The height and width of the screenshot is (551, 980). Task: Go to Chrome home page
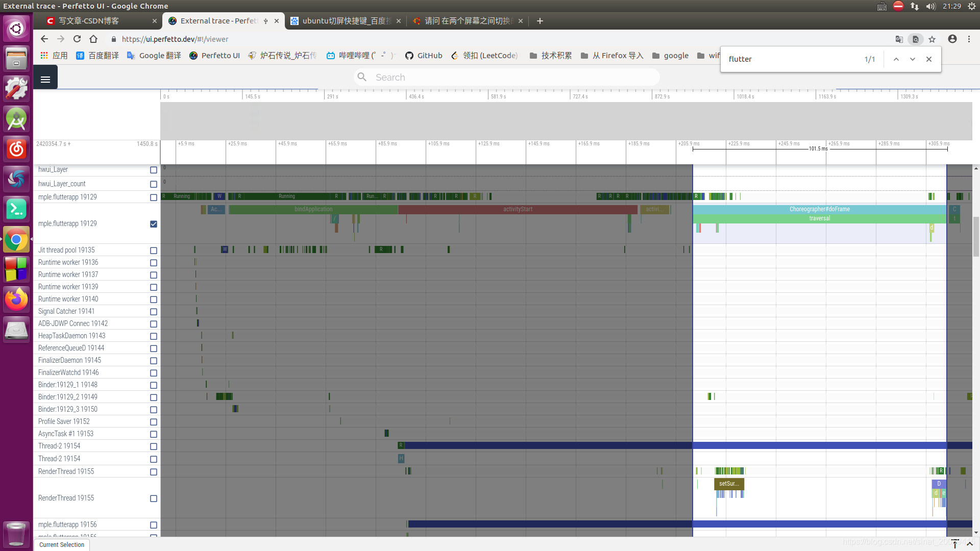pyautogui.click(x=93, y=39)
